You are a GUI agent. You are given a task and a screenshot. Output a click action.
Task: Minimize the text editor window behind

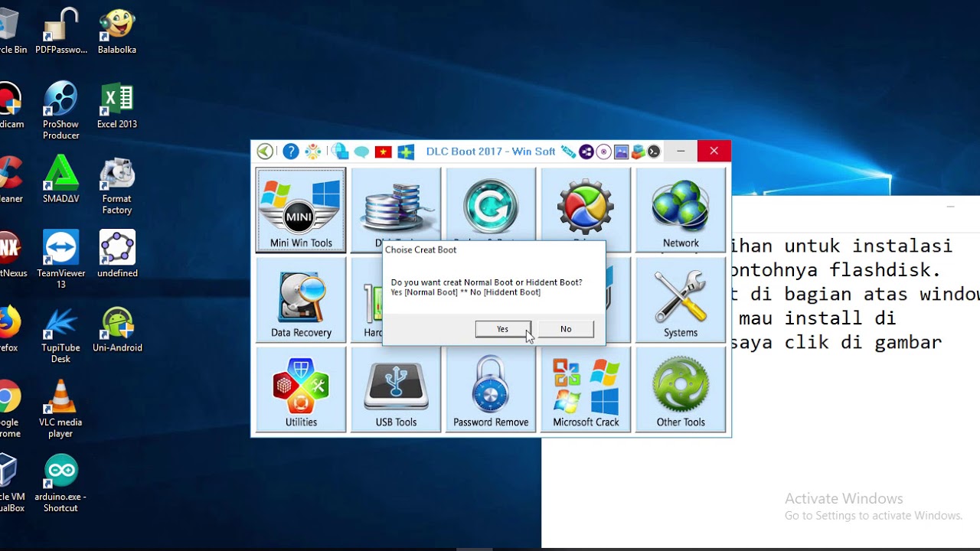pos(950,207)
